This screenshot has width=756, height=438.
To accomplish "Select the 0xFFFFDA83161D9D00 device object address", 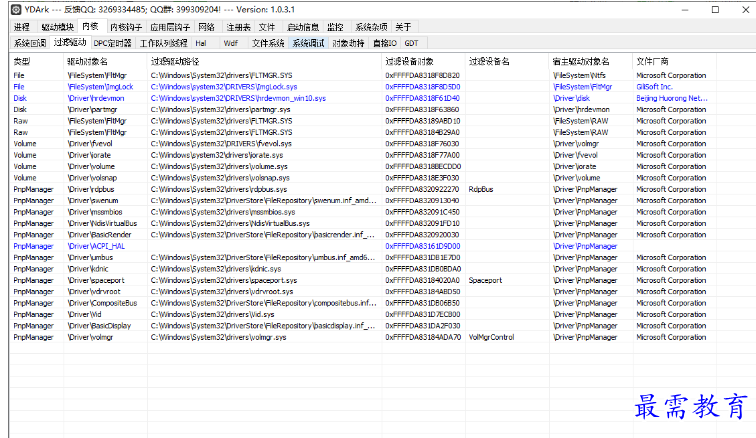I will tap(422, 246).
